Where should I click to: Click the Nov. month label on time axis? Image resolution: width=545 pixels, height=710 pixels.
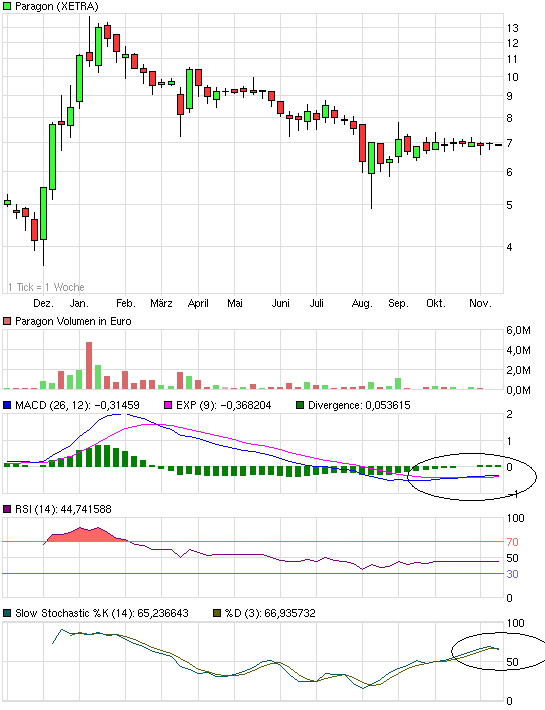coord(480,303)
